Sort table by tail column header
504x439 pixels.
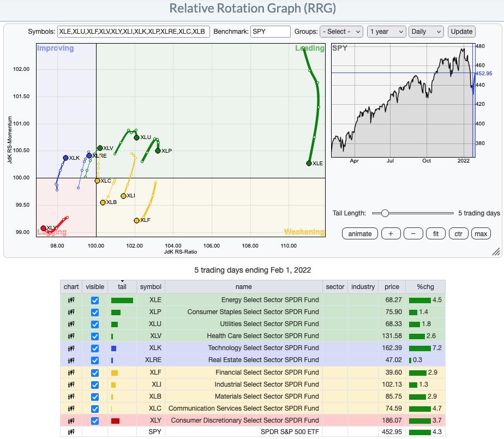coord(122,287)
